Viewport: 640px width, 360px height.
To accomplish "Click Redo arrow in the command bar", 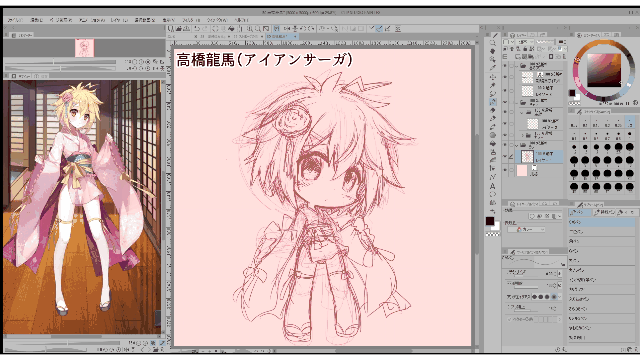I will 204,29.
